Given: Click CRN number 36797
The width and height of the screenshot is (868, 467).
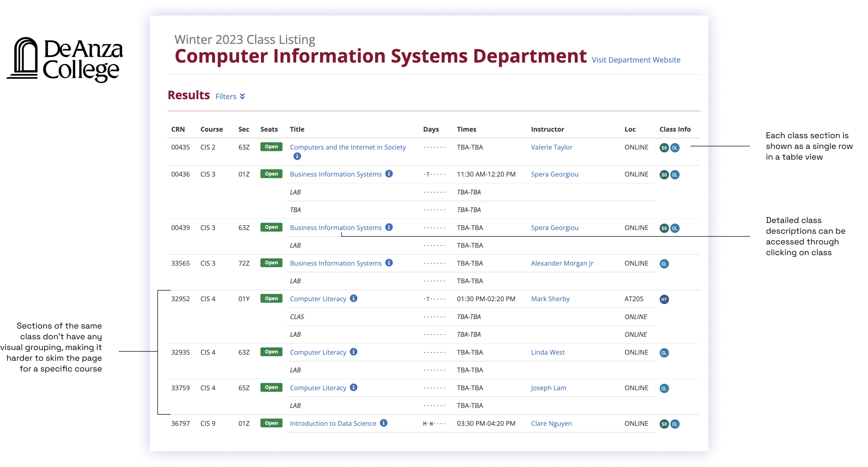Looking at the screenshot, I should pyautogui.click(x=180, y=423).
